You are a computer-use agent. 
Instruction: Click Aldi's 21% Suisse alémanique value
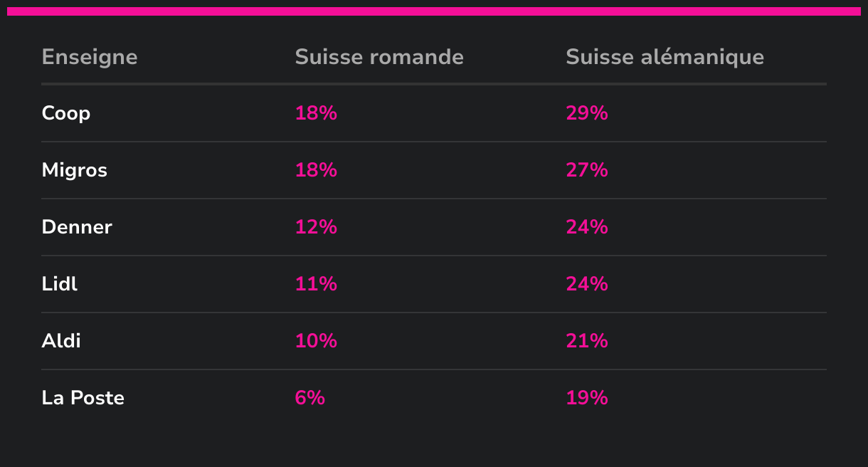587,341
